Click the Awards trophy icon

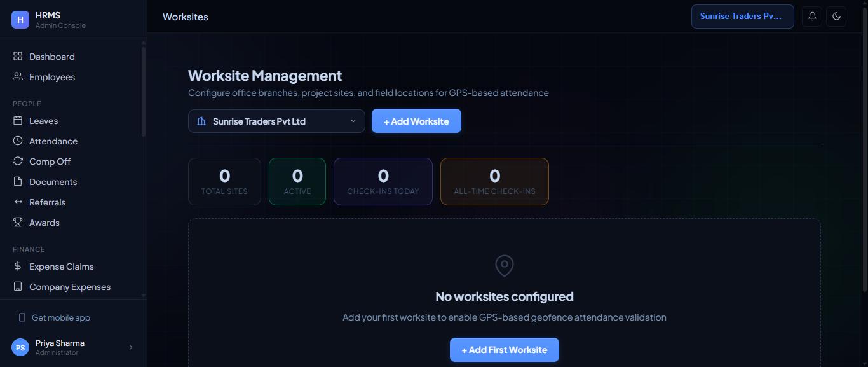click(x=18, y=223)
